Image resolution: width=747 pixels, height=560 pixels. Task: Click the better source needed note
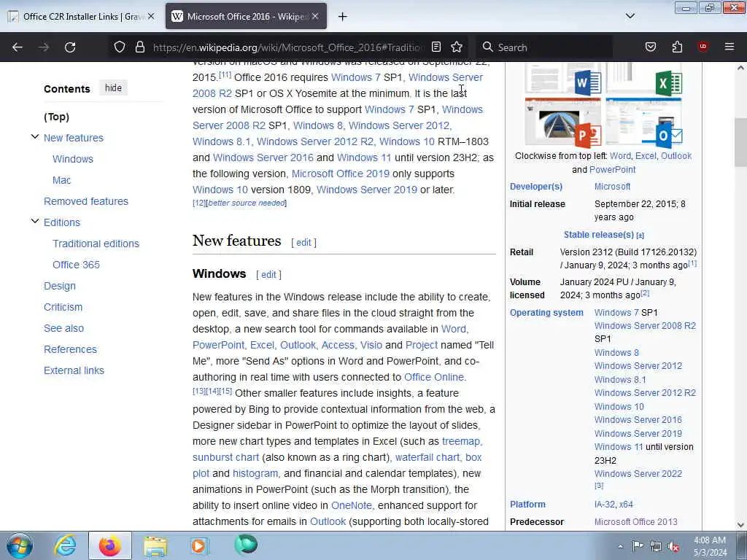coord(247,203)
